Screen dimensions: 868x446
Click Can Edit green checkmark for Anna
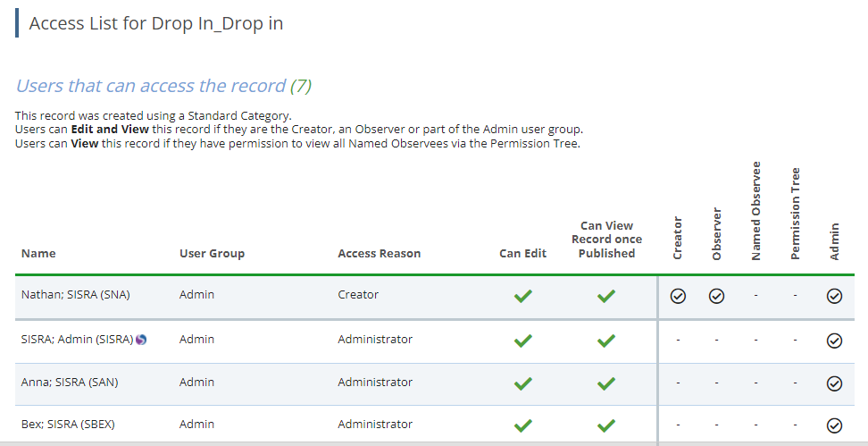point(523,383)
